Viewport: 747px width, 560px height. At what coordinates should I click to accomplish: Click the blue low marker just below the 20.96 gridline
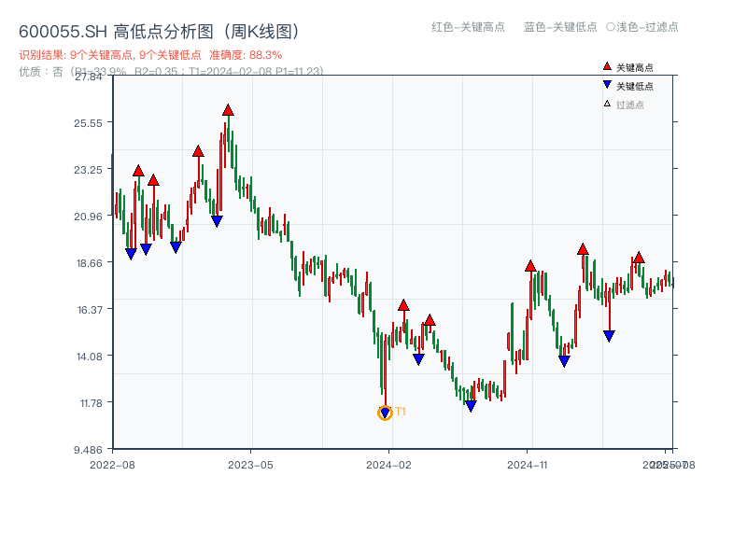[217, 221]
